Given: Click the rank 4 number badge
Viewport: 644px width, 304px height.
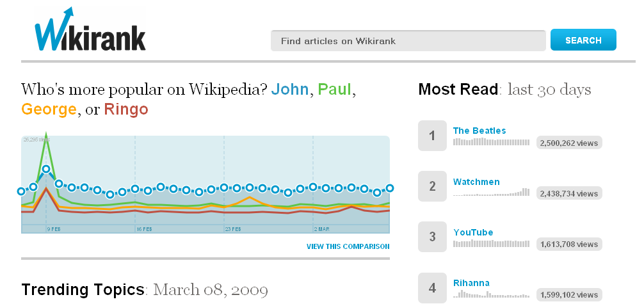Looking at the screenshot, I should pyautogui.click(x=432, y=287).
